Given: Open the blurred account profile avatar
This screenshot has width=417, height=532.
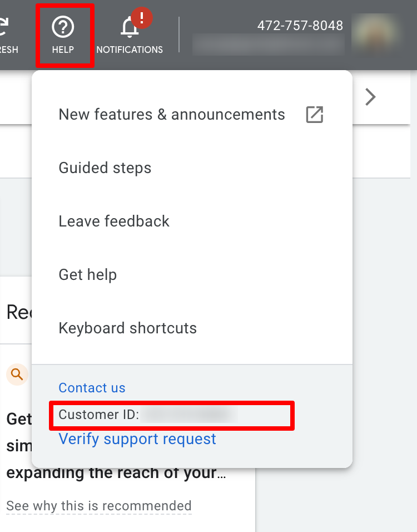Looking at the screenshot, I should 375,34.
